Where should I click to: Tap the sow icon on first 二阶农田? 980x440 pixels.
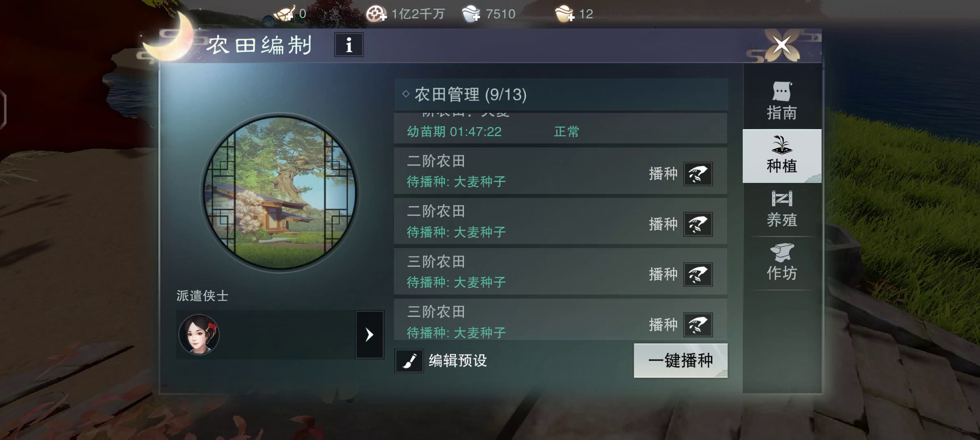point(698,174)
